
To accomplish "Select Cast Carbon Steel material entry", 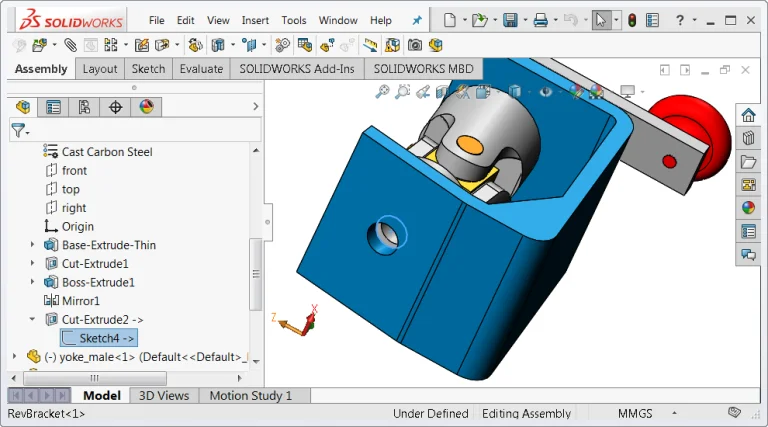I will (106, 152).
